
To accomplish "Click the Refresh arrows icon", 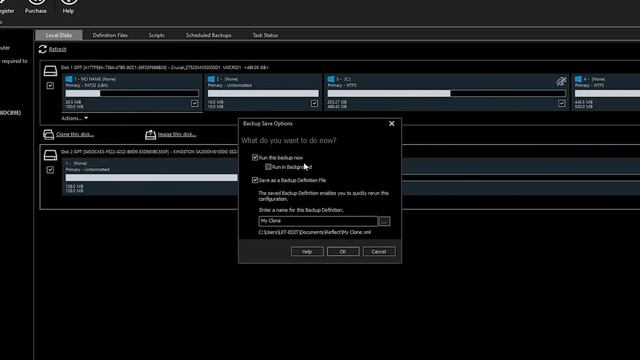I will click(x=42, y=49).
